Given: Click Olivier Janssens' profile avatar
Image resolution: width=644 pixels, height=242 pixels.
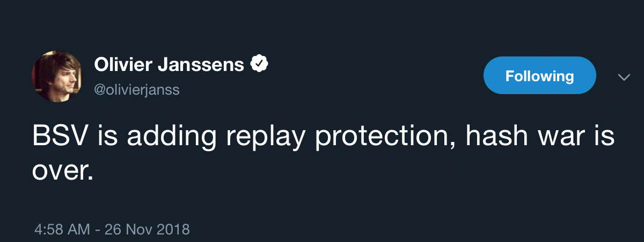Looking at the screenshot, I should click(x=56, y=76).
